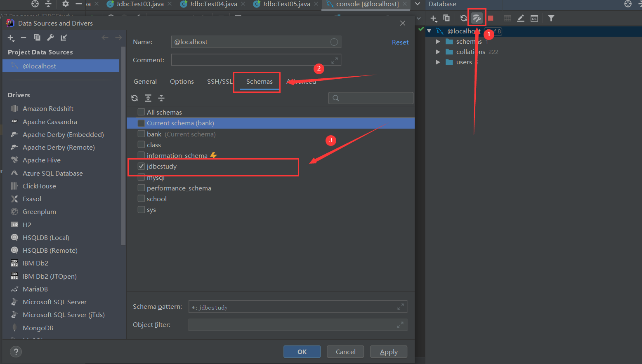Click the crosshair locate icon left of the editor tabs
The image size is (642, 364).
click(x=35, y=4)
